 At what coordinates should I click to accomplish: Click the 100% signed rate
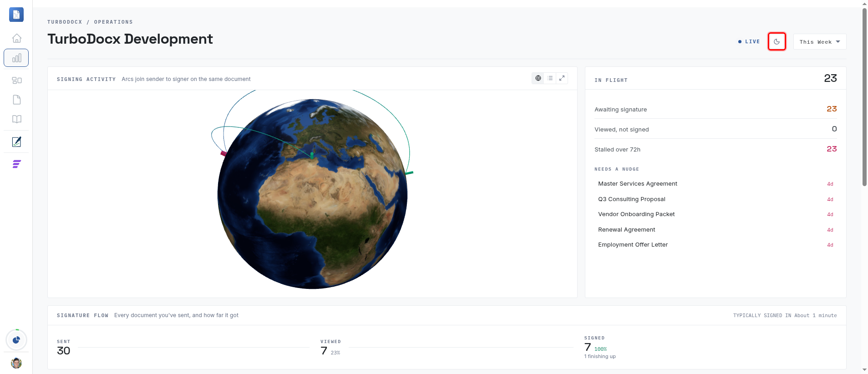[600, 349]
